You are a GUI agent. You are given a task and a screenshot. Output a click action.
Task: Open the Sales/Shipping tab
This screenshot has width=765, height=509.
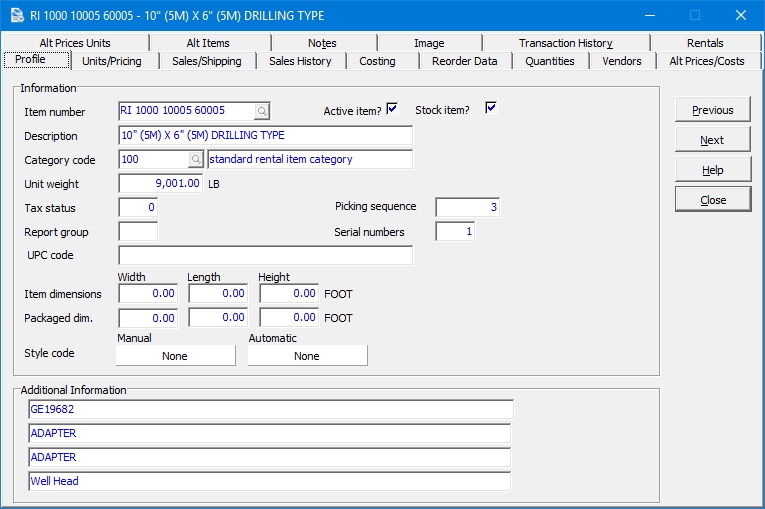point(207,61)
